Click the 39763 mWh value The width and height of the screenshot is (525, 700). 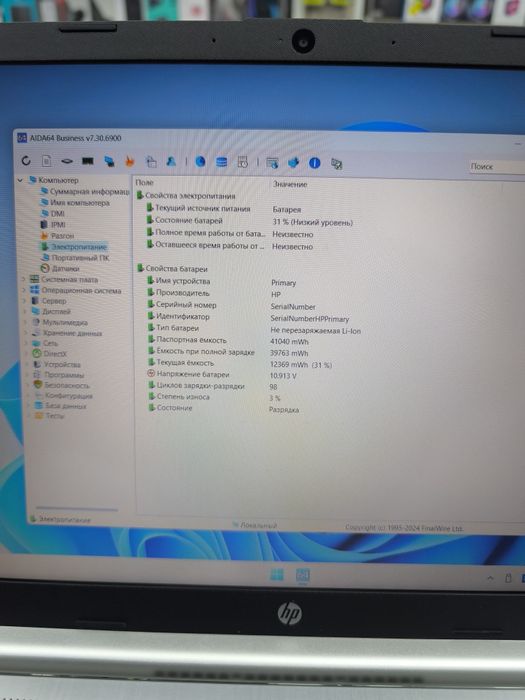click(289, 353)
